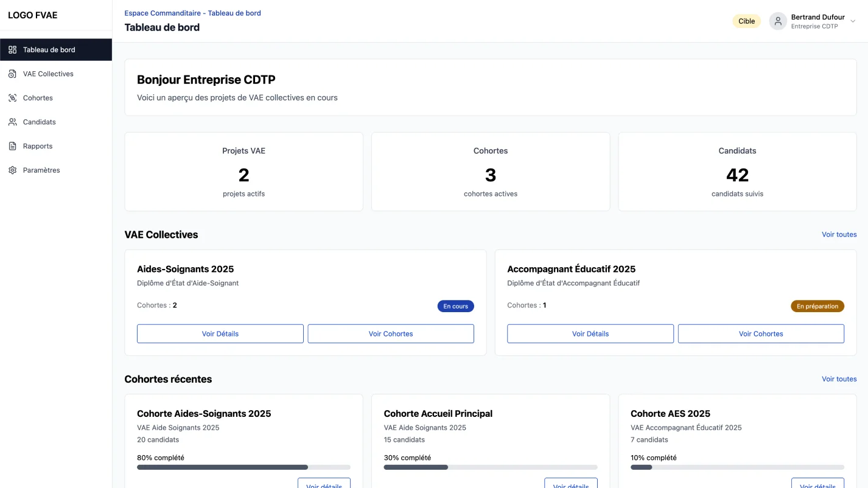868x488 pixels.
Task: Click Voir toutes next to VAE Collectives
Action: [839, 234]
